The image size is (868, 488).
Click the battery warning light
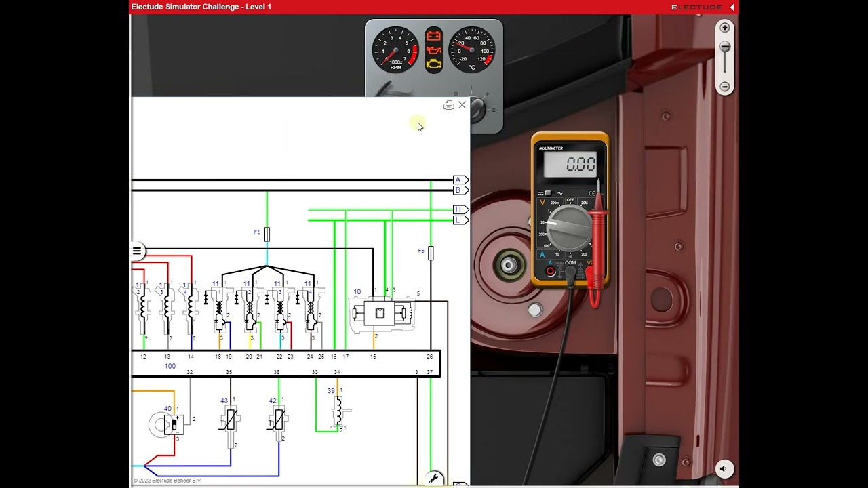(x=433, y=36)
